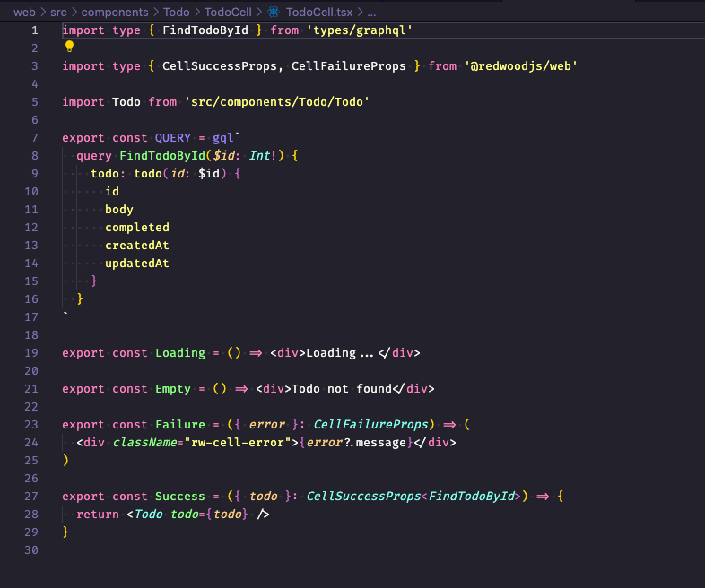Click the TodoCell.tsx file name breadcrumb
705x588 pixels.
(x=319, y=13)
